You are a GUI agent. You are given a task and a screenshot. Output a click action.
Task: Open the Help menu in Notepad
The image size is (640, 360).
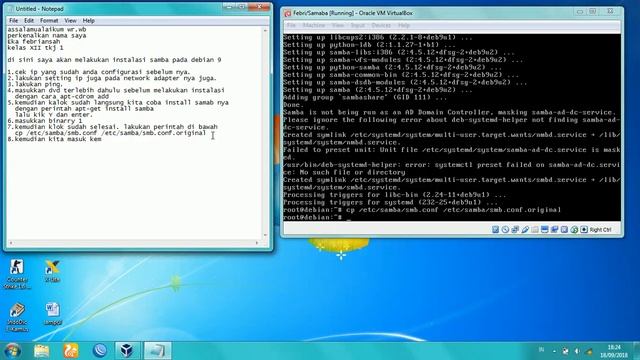89,20
